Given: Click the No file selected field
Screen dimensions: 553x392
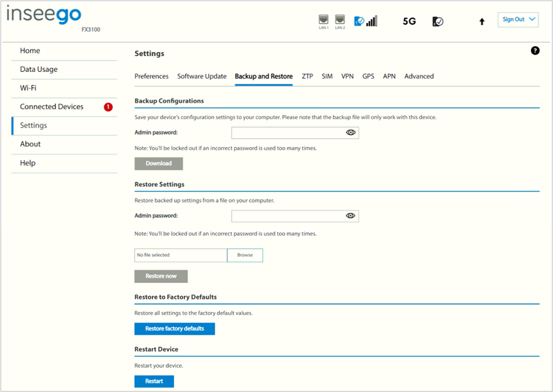Looking at the screenshot, I should click(180, 255).
